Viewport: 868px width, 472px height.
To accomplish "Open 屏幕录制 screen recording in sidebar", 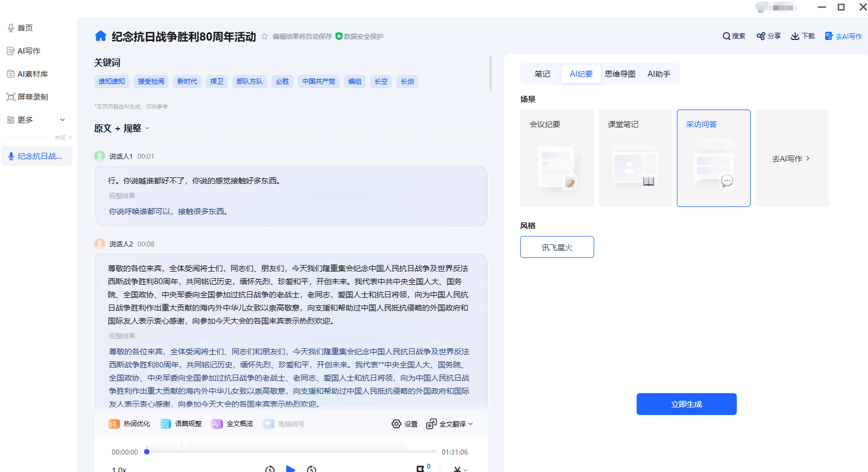I will click(x=27, y=97).
